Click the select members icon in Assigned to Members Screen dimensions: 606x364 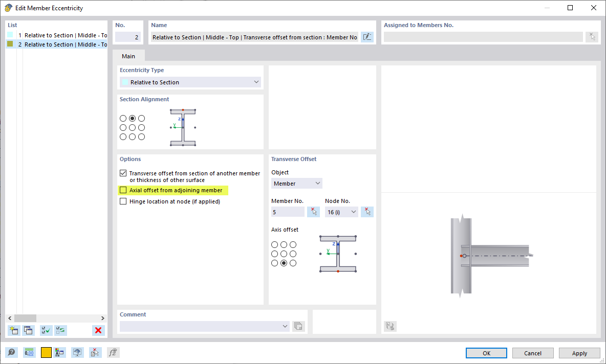(x=592, y=37)
